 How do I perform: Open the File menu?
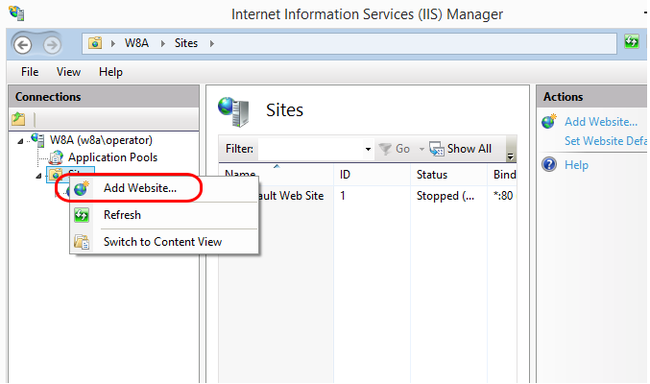tap(30, 72)
